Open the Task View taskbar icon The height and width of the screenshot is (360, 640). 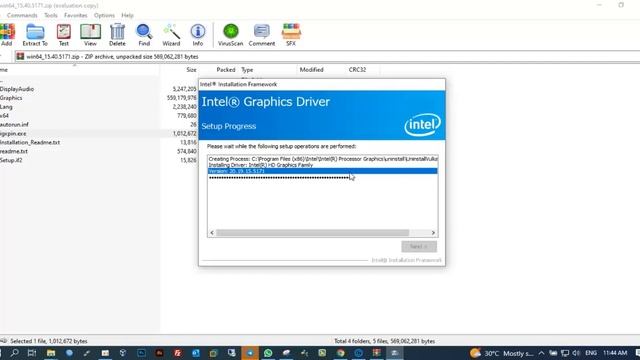[x=32, y=353]
